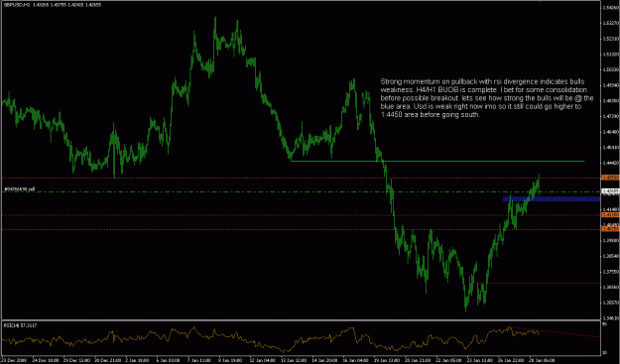Click the 1.4115 orange price level tag

pyautogui.click(x=610, y=215)
